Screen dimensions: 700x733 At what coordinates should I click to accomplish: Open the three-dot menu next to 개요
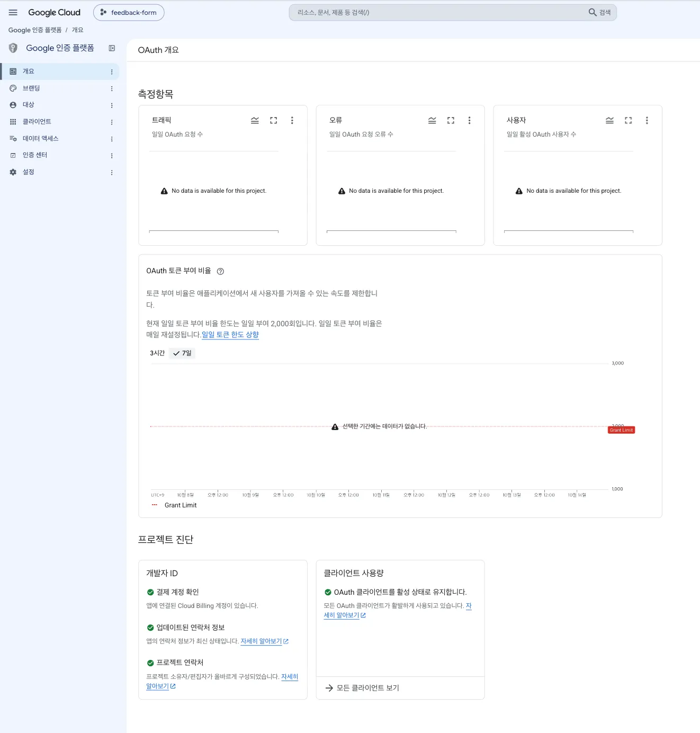tap(112, 71)
